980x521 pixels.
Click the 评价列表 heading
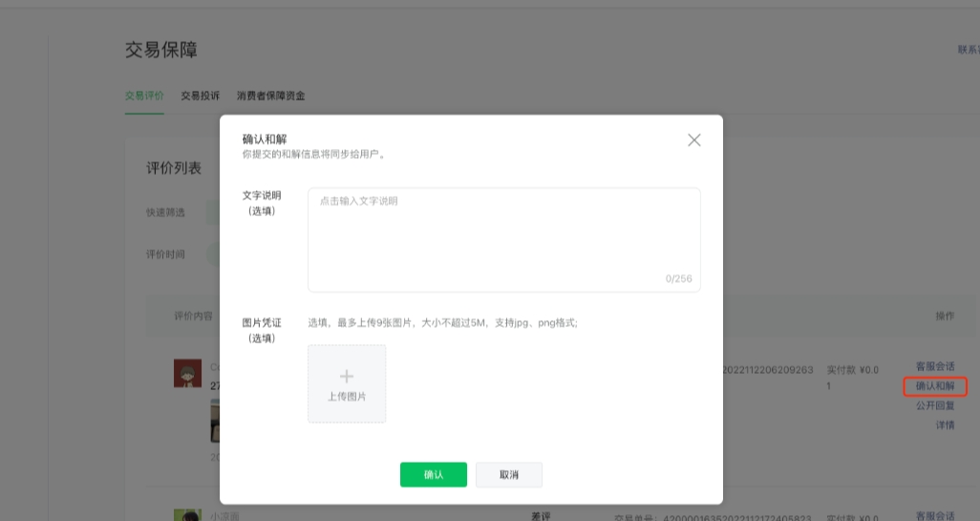(174, 168)
